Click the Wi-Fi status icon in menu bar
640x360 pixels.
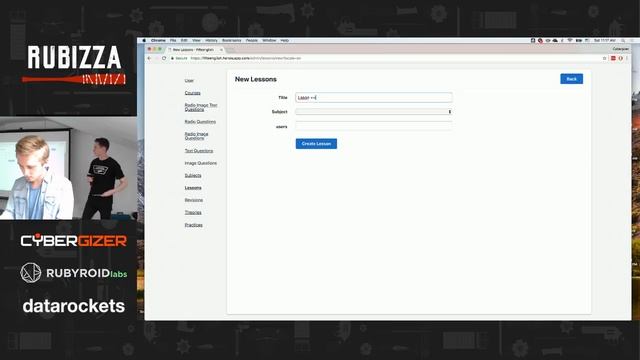(570, 40)
